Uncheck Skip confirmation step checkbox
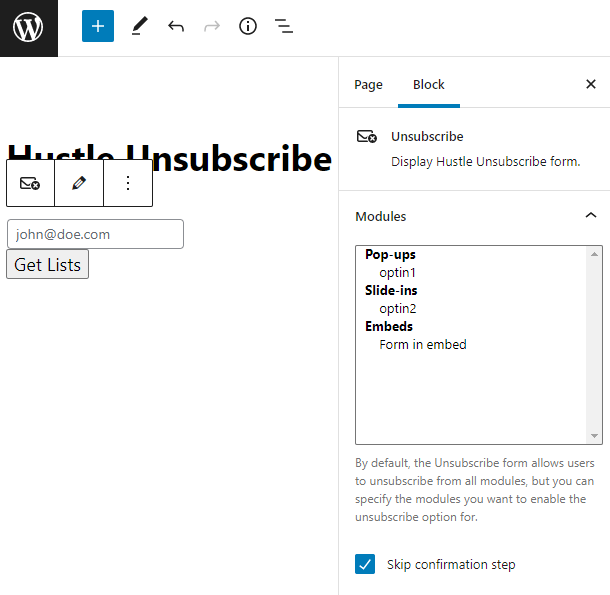 pos(365,564)
